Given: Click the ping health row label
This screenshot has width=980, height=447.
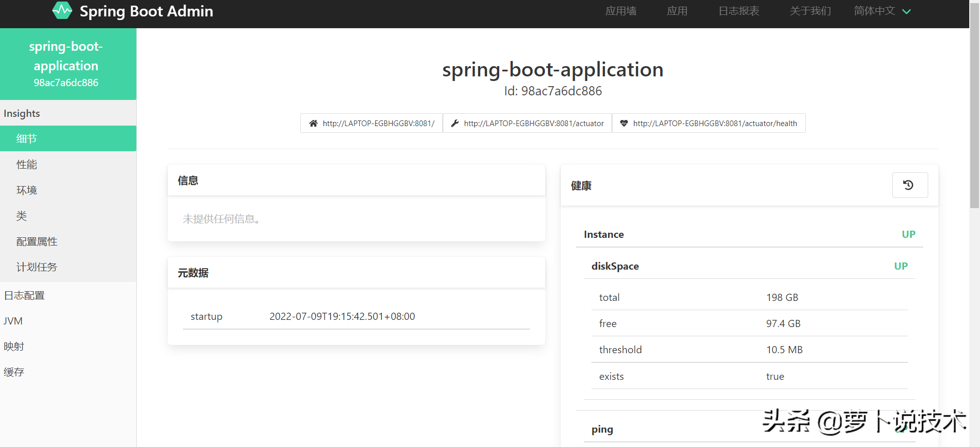Looking at the screenshot, I should pyautogui.click(x=602, y=430).
